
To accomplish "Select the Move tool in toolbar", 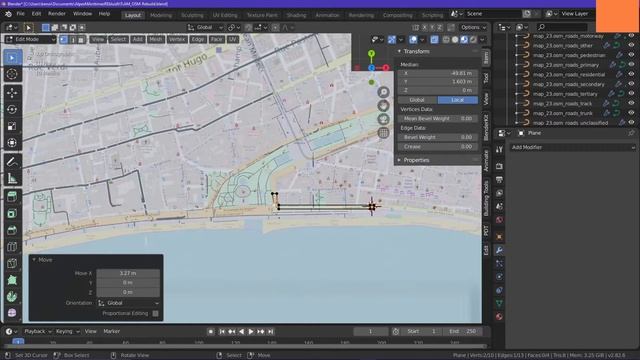I will coord(12,93).
